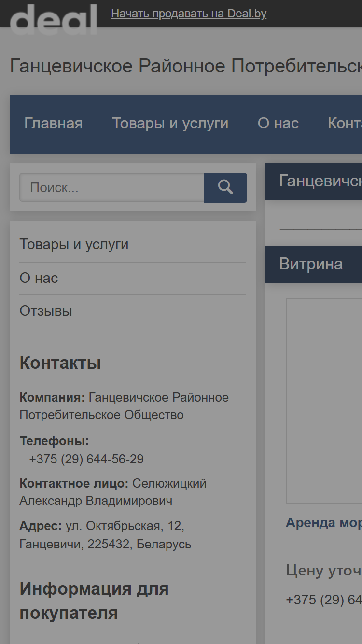Click the sidebar phone number +375 (29) 644-56-29
The image size is (362, 644).
click(86, 459)
